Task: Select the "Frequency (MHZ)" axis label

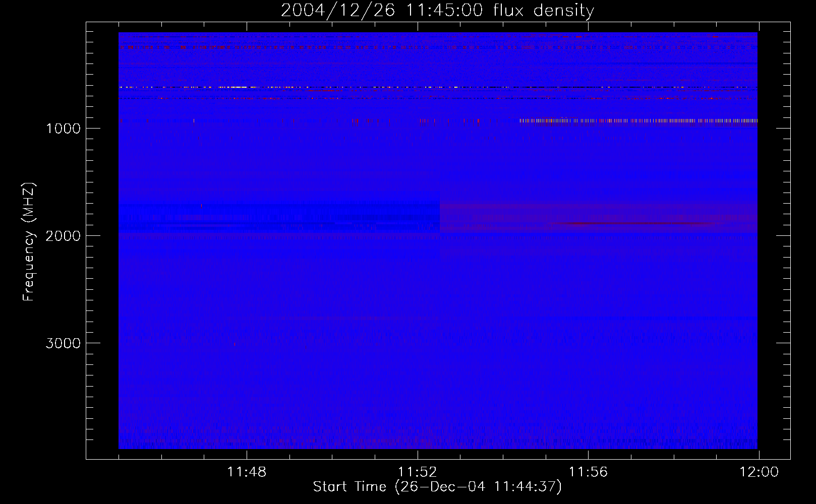Action: click(x=29, y=242)
